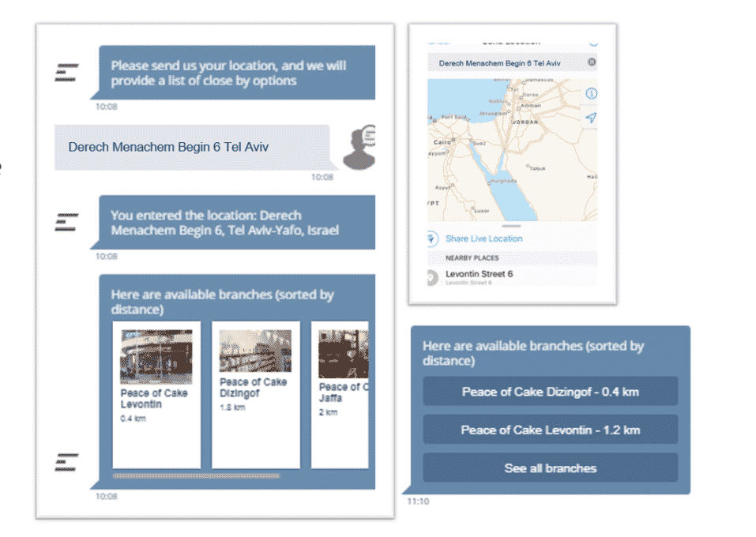This screenshot has height=537, width=756.
Task: Select the Peace of Cake Levontin card title
Action: point(154,399)
